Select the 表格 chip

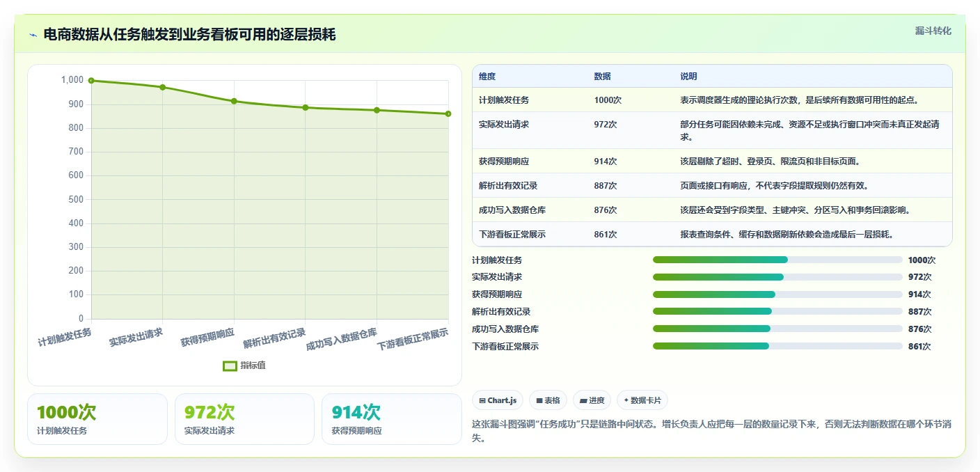tap(548, 400)
